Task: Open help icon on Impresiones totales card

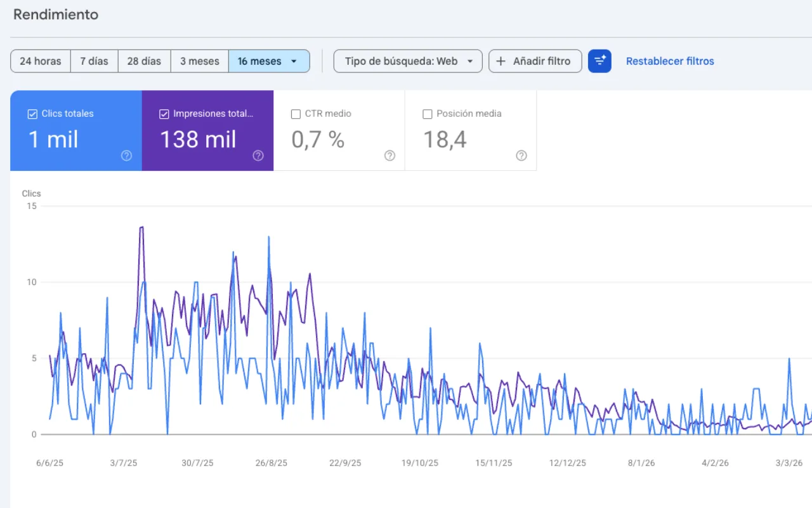Action: click(x=258, y=156)
